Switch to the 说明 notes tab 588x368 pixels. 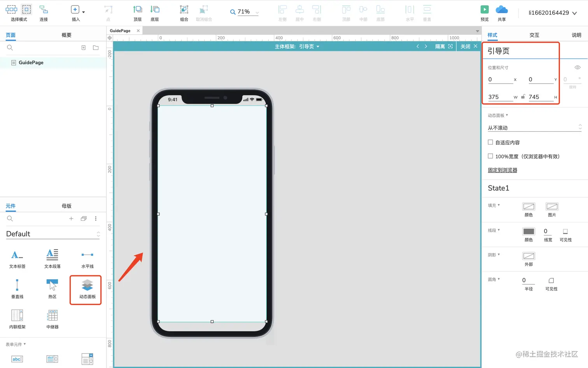tap(576, 35)
